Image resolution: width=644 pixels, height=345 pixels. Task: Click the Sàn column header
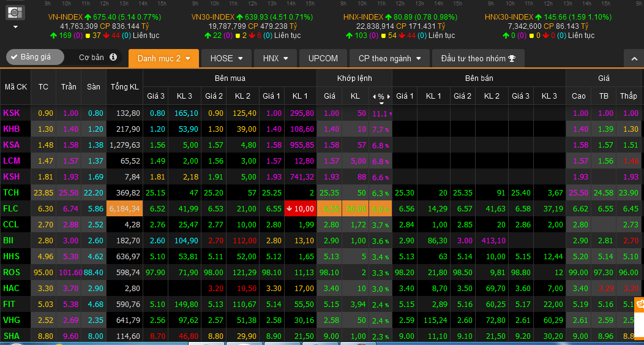[x=94, y=87]
